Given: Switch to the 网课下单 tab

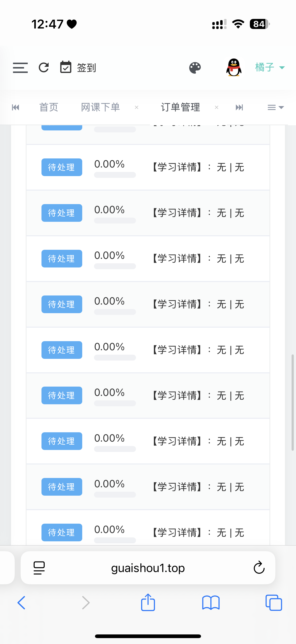Looking at the screenshot, I should (x=100, y=107).
